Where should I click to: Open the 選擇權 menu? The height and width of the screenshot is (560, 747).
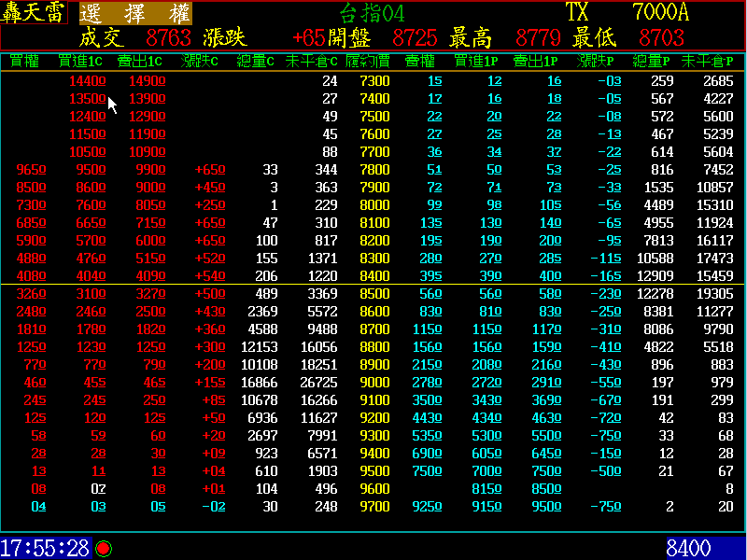click(135, 13)
